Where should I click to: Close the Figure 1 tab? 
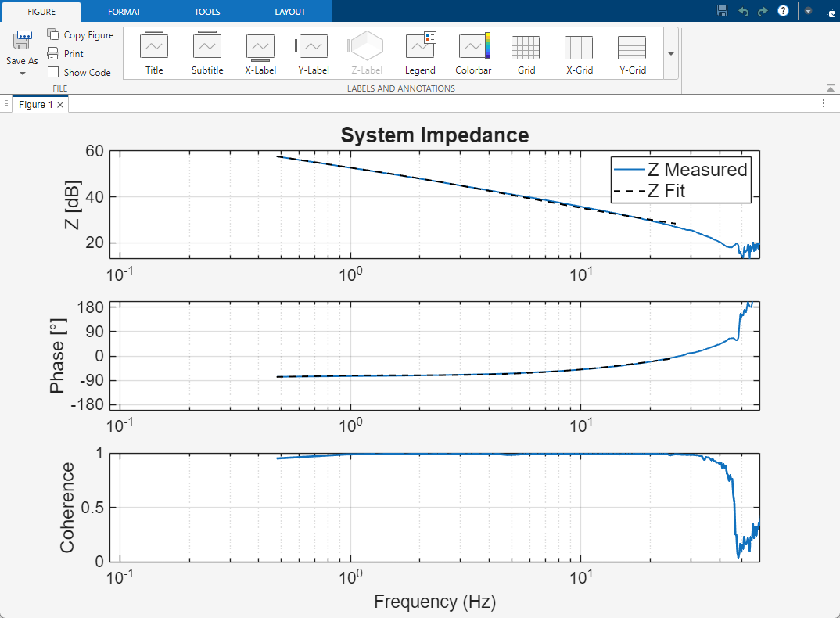pos(60,105)
